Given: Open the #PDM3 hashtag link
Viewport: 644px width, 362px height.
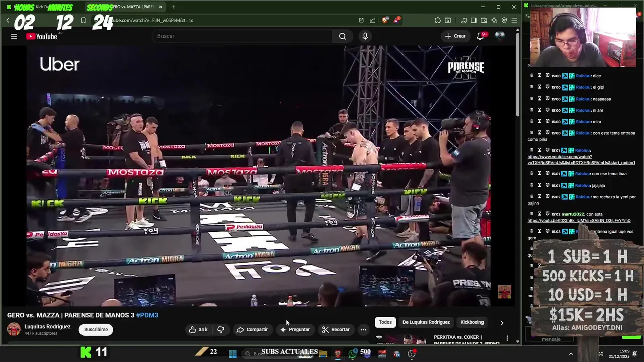Looking at the screenshot, I should pos(147,315).
